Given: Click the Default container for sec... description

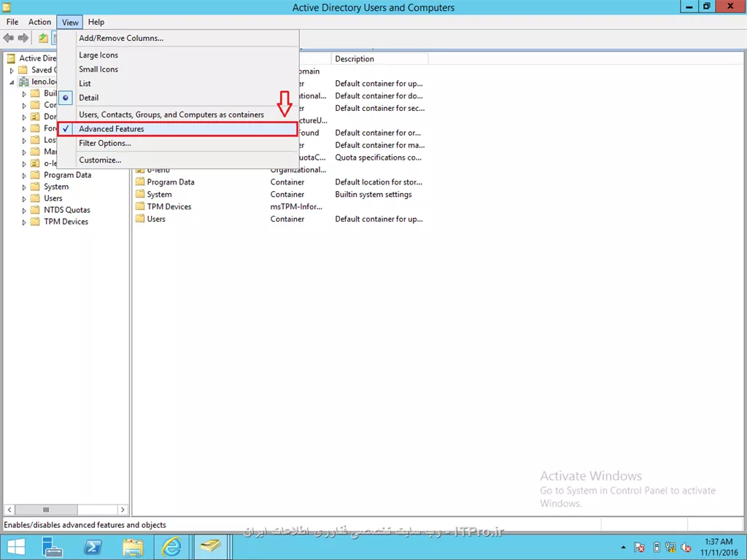Looking at the screenshot, I should (x=379, y=108).
